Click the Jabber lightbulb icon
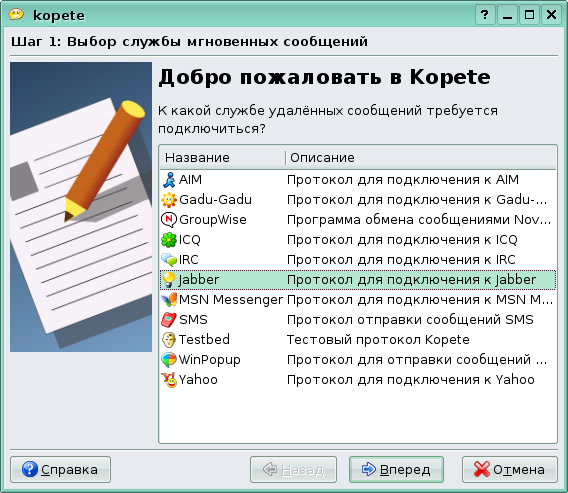The image size is (568, 493). pyautogui.click(x=169, y=280)
